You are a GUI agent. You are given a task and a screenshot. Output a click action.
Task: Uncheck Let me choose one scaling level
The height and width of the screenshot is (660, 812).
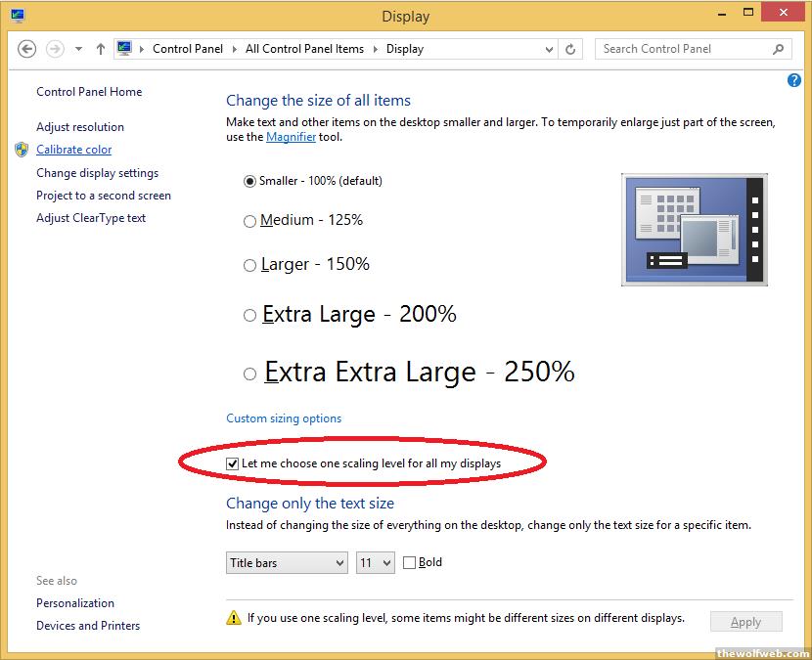click(233, 463)
